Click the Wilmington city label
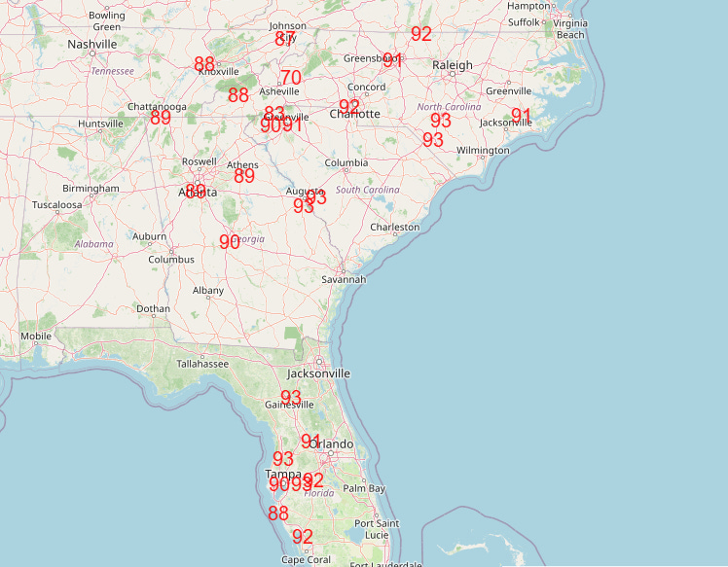Viewport: 728px width, 567px height. (483, 151)
